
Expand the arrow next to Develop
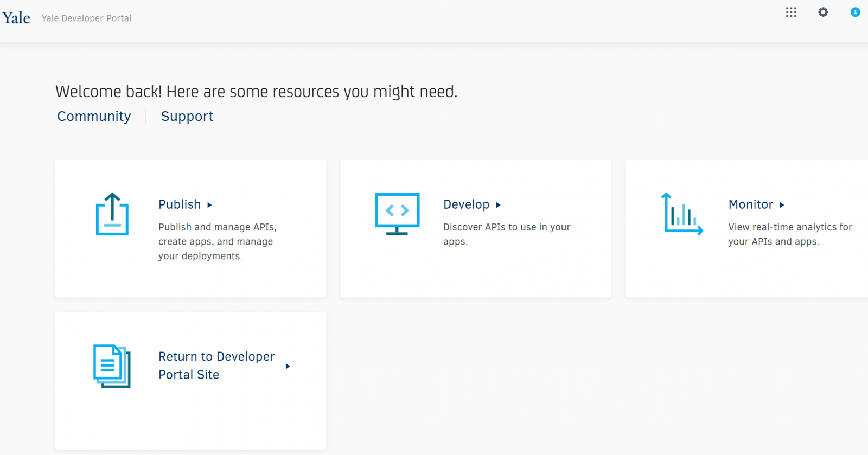click(x=498, y=205)
